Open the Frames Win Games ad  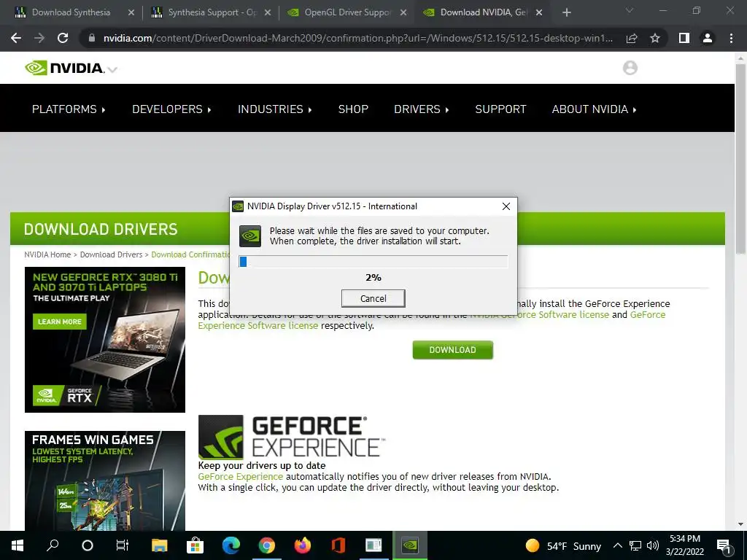point(105,481)
